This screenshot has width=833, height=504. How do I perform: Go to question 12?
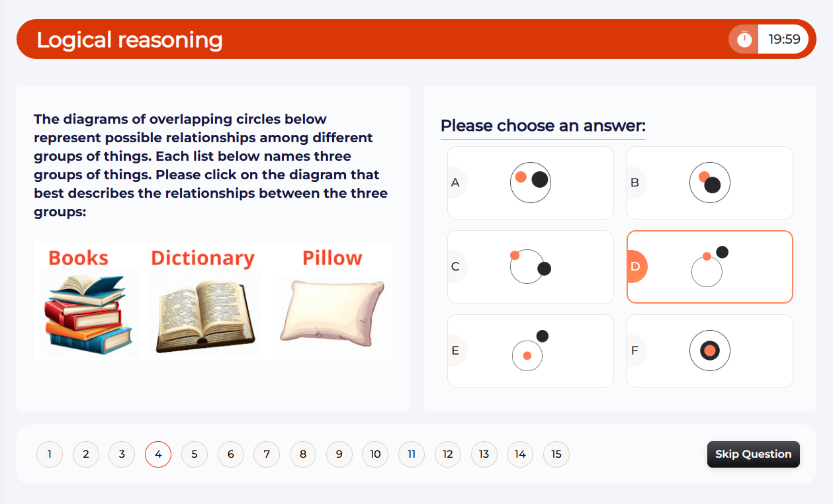point(448,454)
